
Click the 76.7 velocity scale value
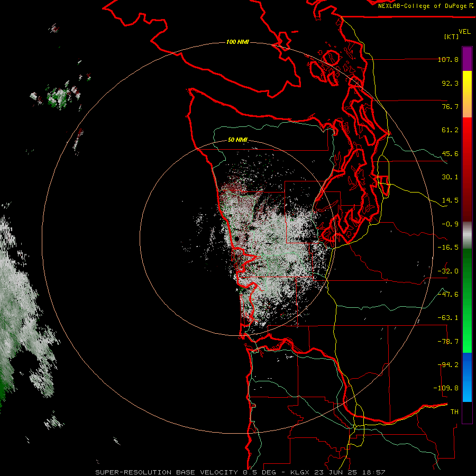pyautogui.click(x=450, y=106)
